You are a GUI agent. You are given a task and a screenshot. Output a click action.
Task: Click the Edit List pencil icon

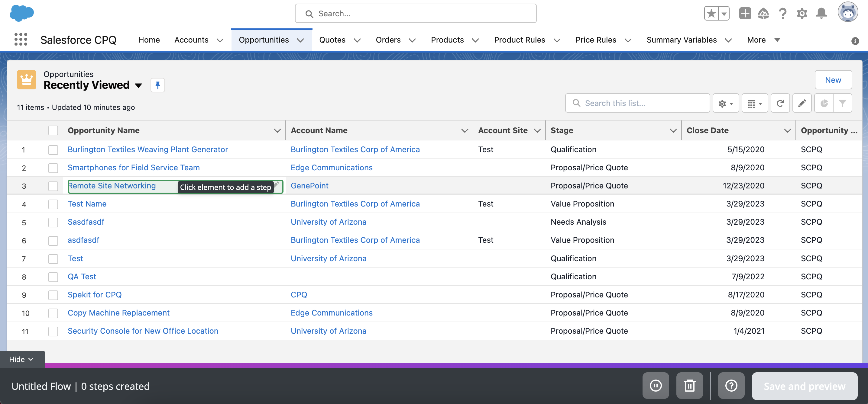click(802, 103)
